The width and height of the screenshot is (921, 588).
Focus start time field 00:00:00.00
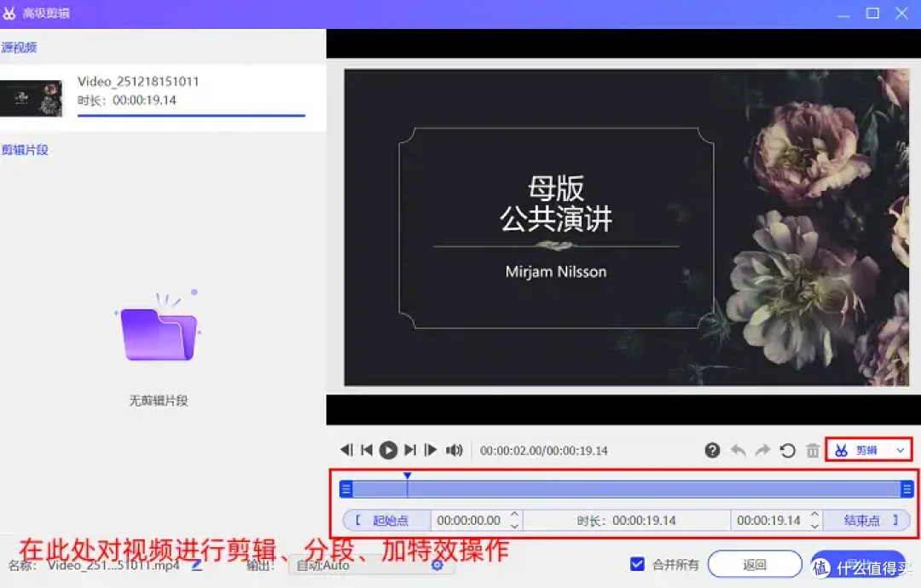(469, 521)
